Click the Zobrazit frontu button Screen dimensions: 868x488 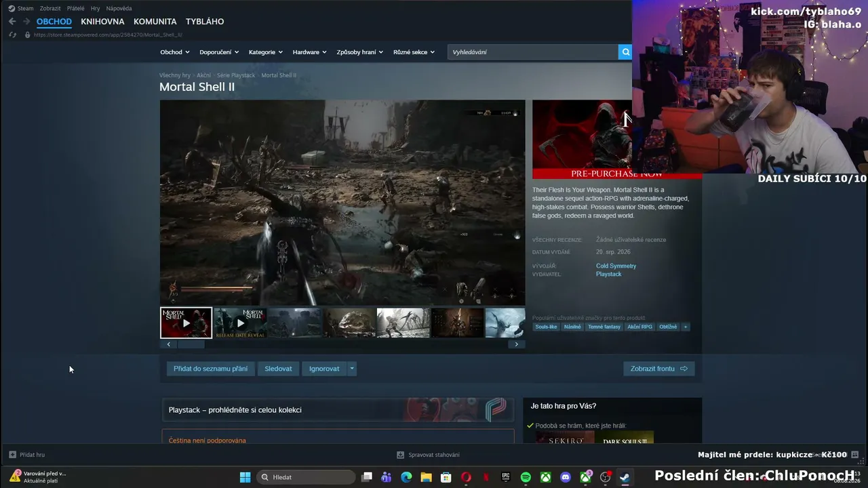[x=658, y=369]
